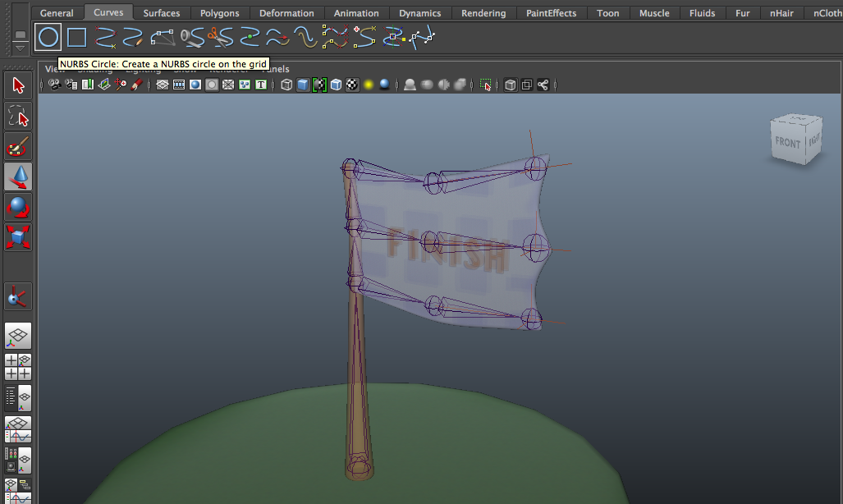Switch to the Polygons shelf tab

click(x=220, y=12)
